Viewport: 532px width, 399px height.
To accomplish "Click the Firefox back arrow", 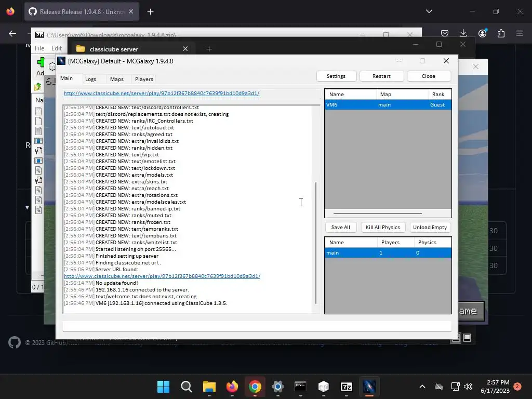I will tap(12, 33).
